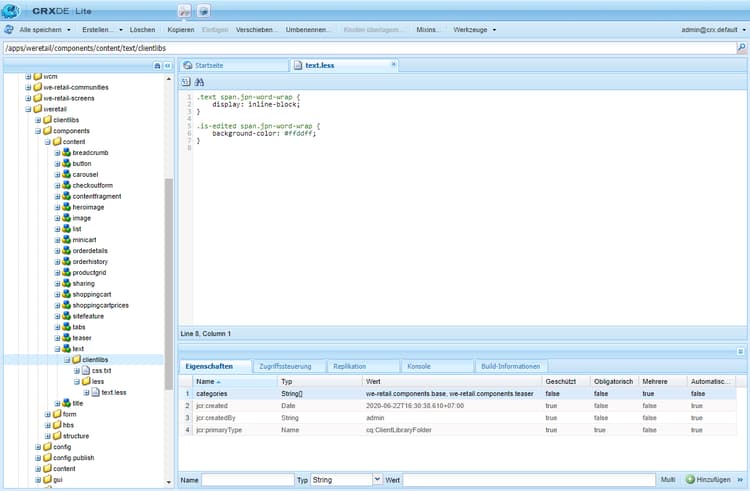Select the jcr:createdBy property row
The image size is (750, 491).
coord(458,418)
